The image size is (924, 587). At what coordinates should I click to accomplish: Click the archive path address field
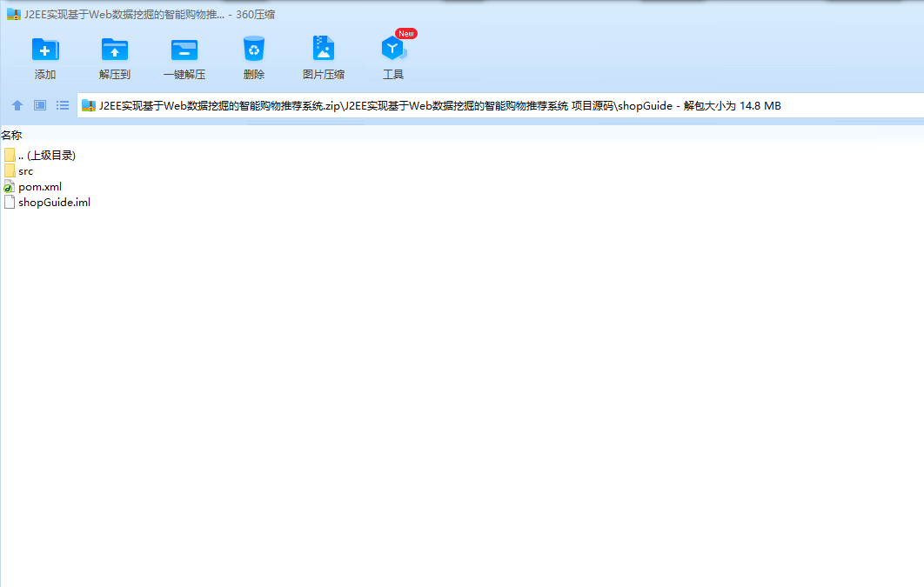(500, 106)
